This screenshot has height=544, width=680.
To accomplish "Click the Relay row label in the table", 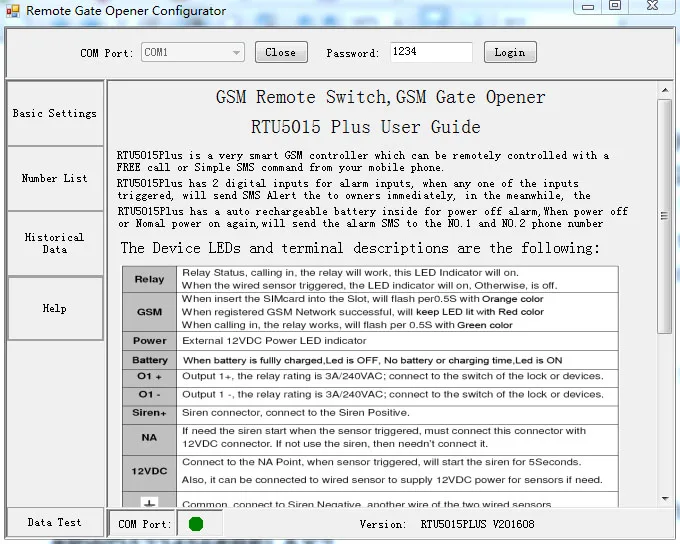I will pos(149,279).
